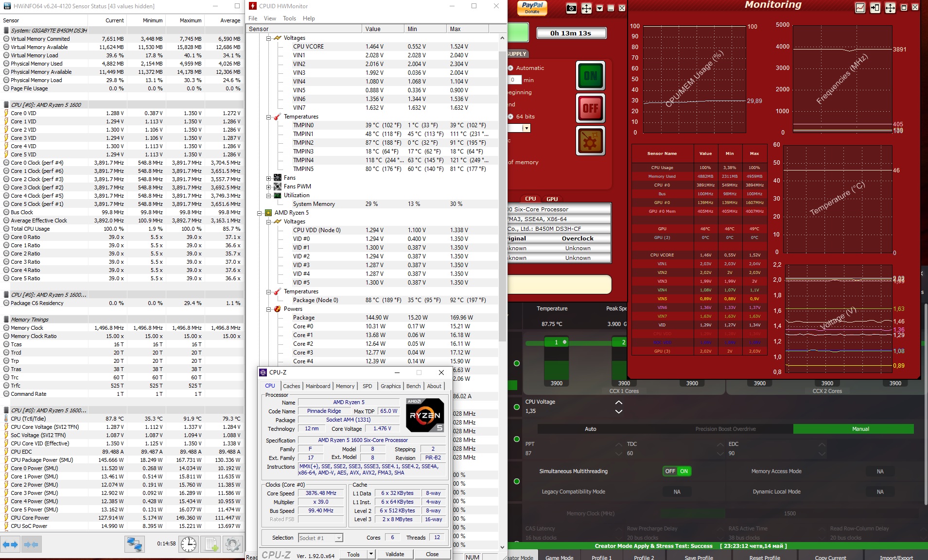
Task: Click the Powers flame icon in HWMonitor
Action: click(x=278, y=309)
